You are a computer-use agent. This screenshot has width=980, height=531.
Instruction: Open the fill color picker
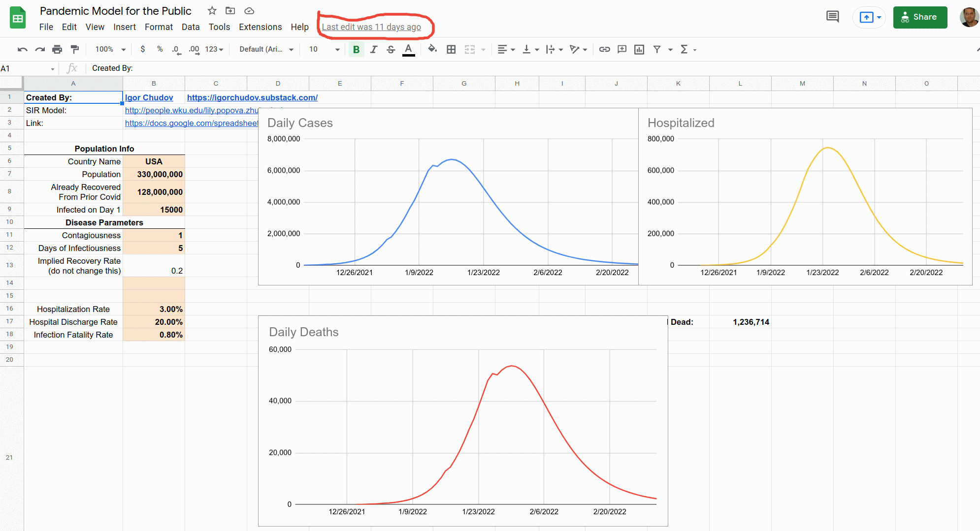click(432, 49)
